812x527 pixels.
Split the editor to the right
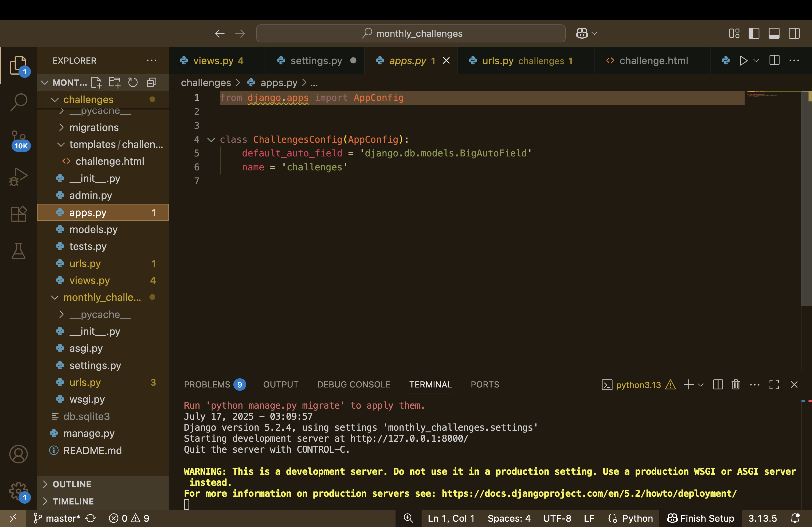[x=774, y=60]
